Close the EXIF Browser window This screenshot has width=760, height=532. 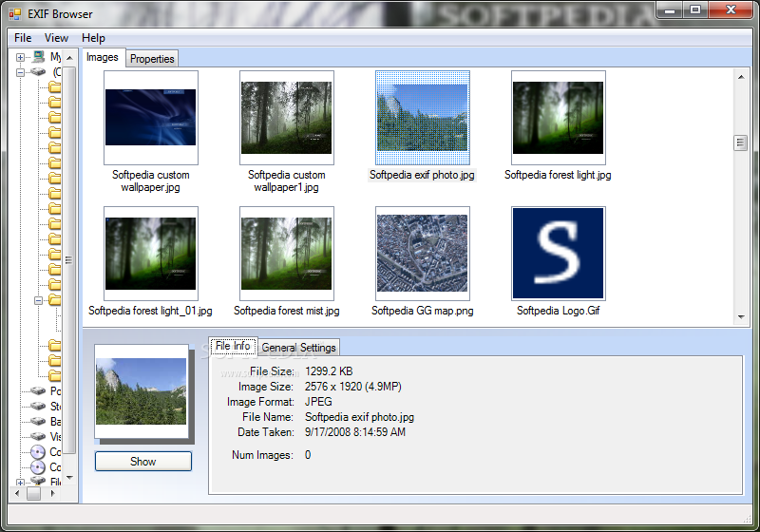731,9
